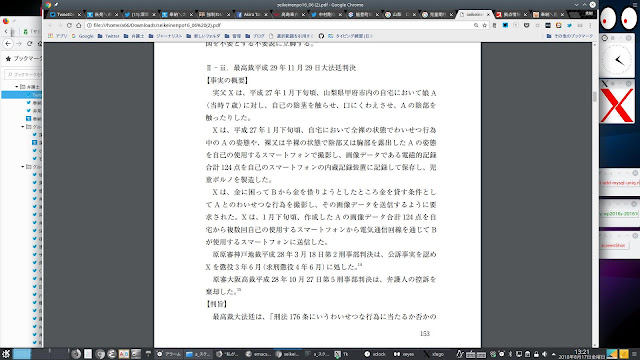Bookmark this page with the star icon
The width and height of the screenshot is (640, 360).
point(484,25)
